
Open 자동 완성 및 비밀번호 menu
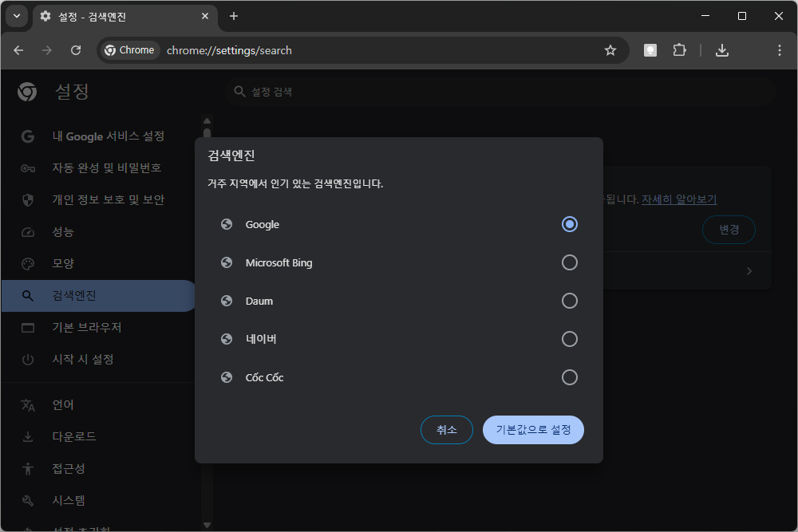[98, 168]
